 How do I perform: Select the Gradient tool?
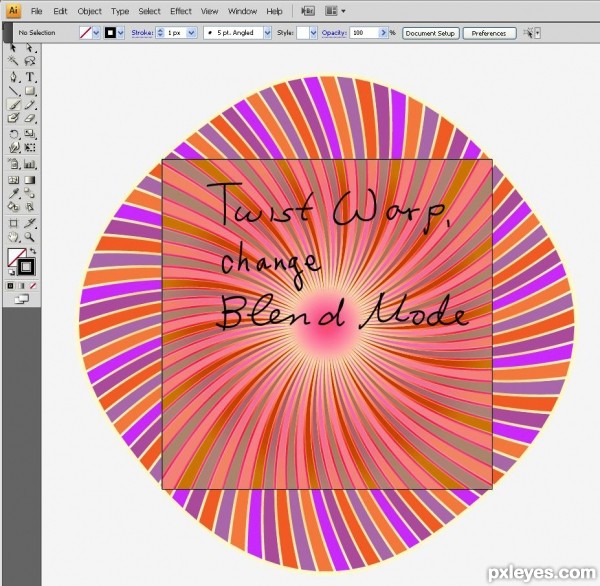[29, 180]
